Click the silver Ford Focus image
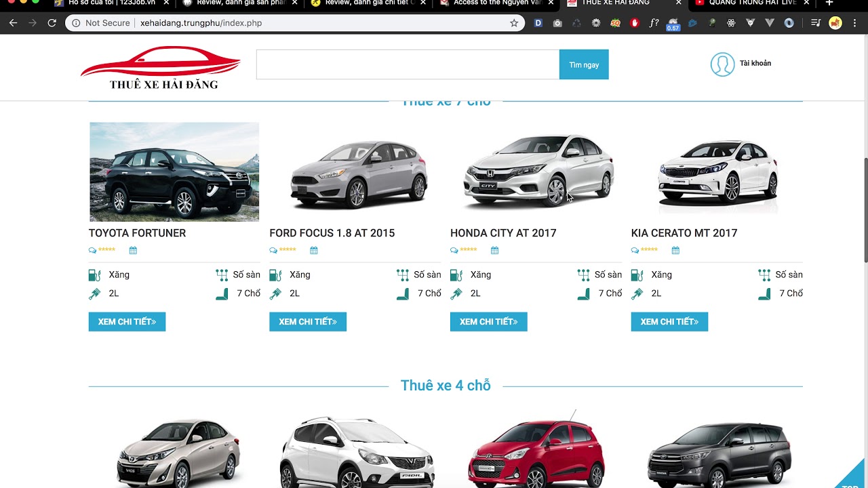The width and height of the screenshot is (868, 488). tap(359, 174)
